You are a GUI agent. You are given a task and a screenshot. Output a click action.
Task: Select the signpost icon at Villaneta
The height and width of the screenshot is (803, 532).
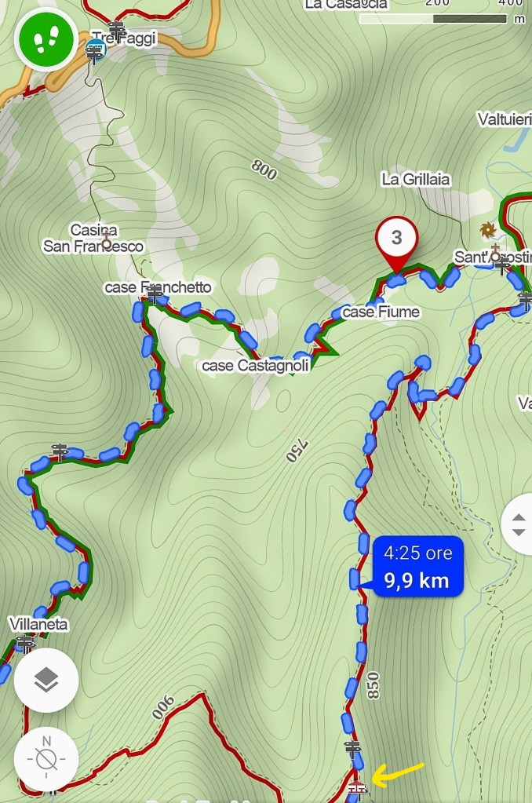pyautogui.click(x=25, y=643)
